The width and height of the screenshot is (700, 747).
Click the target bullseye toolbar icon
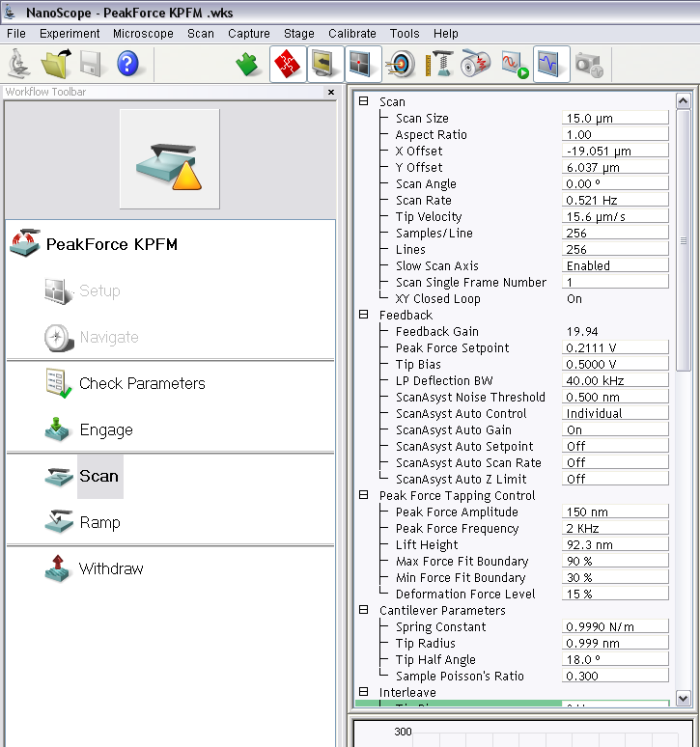click(x=401, y=65)
